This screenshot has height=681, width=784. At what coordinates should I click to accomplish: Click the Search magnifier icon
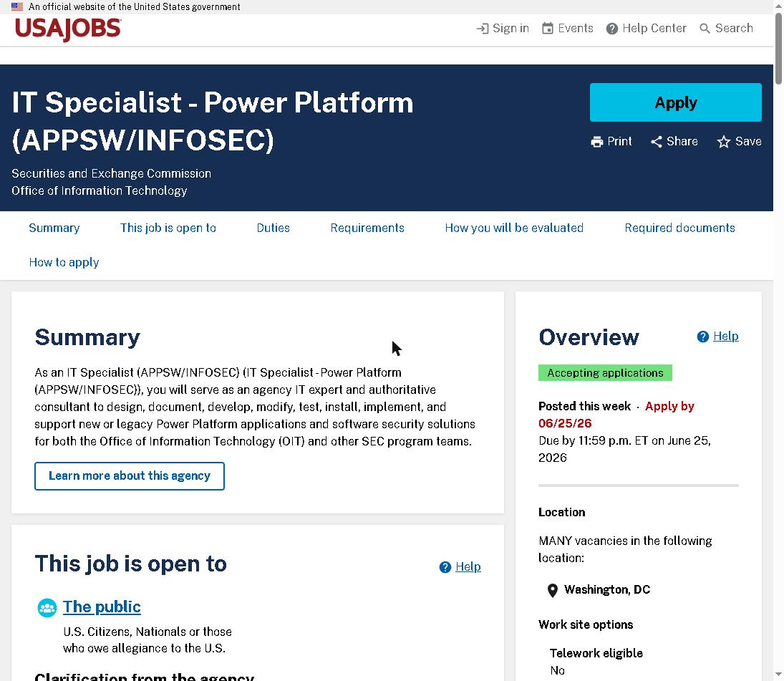[705, 29]
